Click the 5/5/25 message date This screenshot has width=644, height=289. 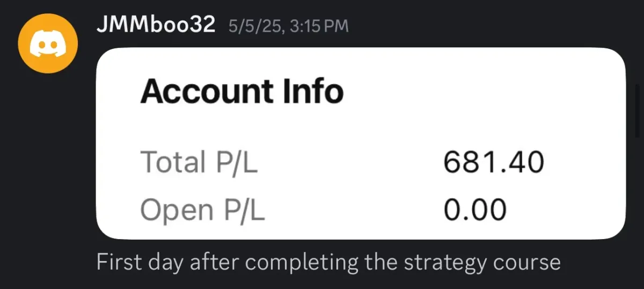[255, 26]
